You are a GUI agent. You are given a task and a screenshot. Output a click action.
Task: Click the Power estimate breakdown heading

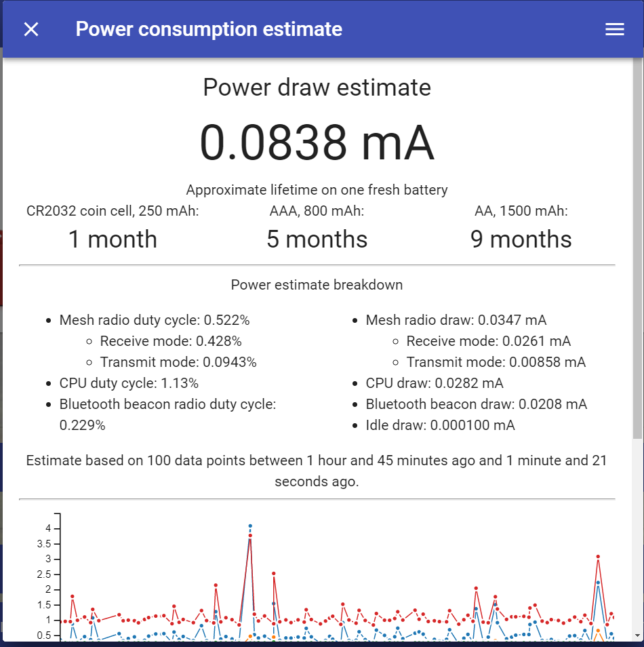point(317,285)
